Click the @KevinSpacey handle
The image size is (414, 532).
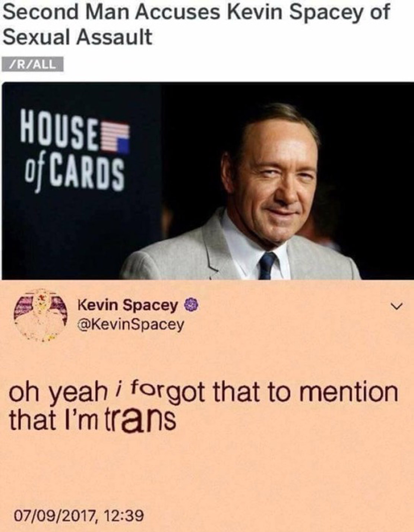(x=130, y=324)
